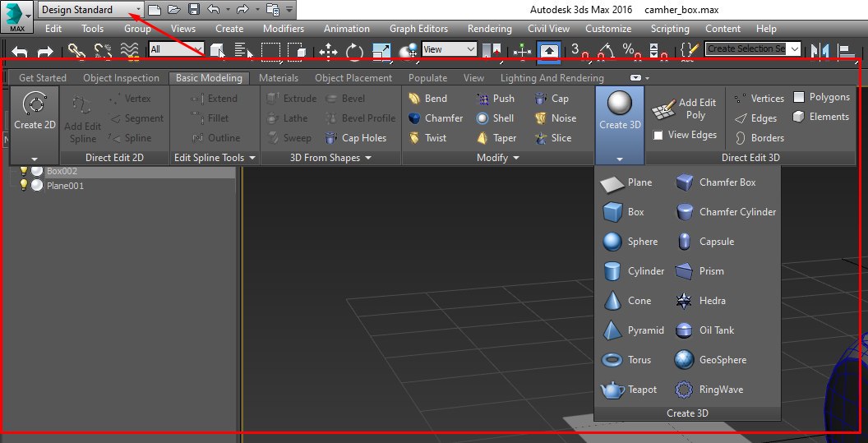Apply the Cap modifier
868x443 pixels.
(552, 99)
